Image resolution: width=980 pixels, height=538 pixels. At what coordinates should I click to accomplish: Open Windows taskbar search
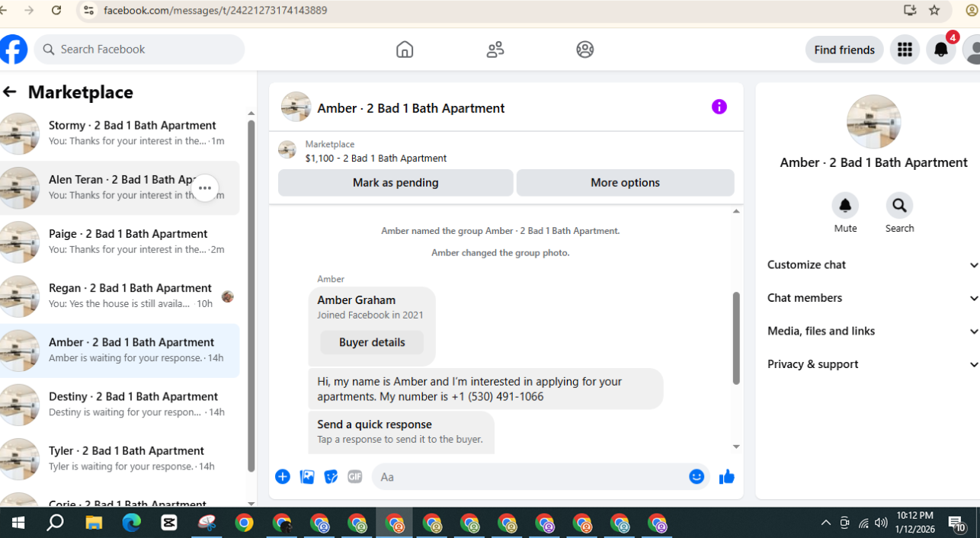point(55,523)
